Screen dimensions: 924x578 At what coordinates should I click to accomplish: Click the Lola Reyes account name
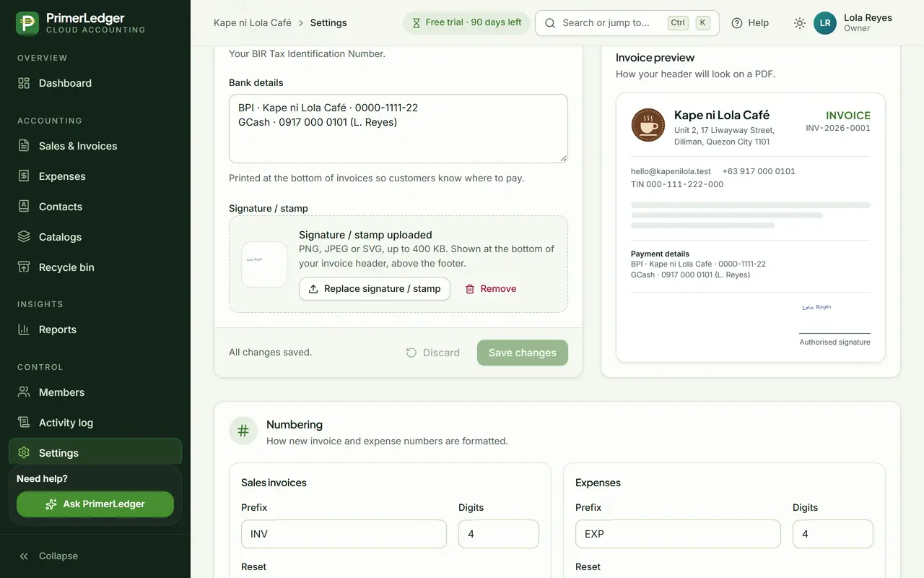868,17
